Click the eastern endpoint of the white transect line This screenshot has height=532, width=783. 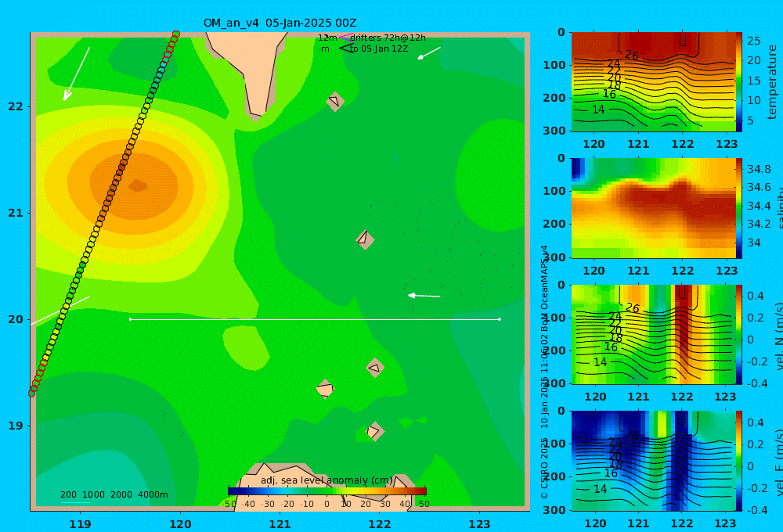coord(500,319)
